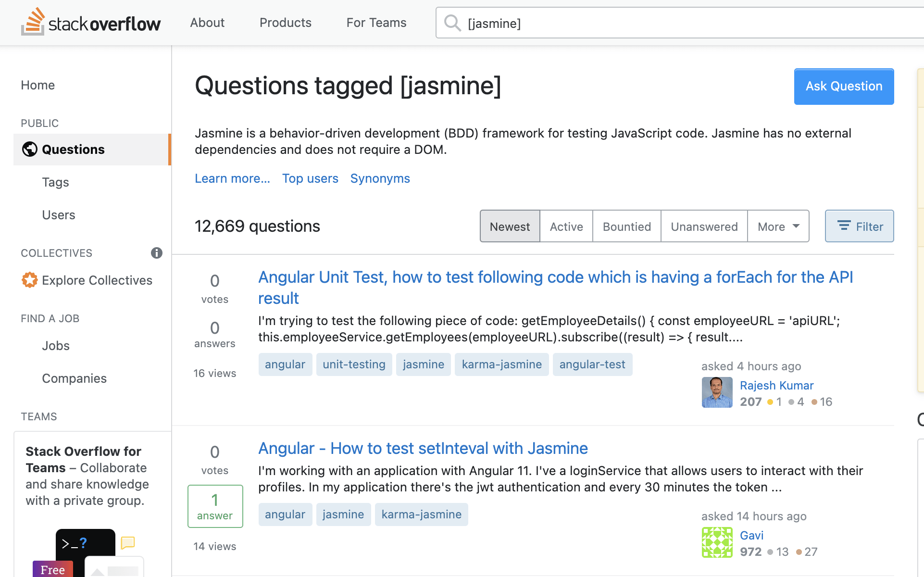Open the angular-test tag filter
Viewport: 924px width, 577px height.
pyautogui.click(x=592, y=364)
